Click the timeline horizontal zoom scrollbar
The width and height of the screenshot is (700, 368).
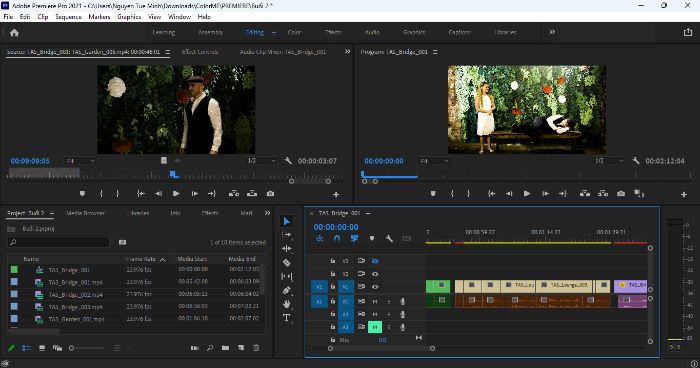pos(381,348)
